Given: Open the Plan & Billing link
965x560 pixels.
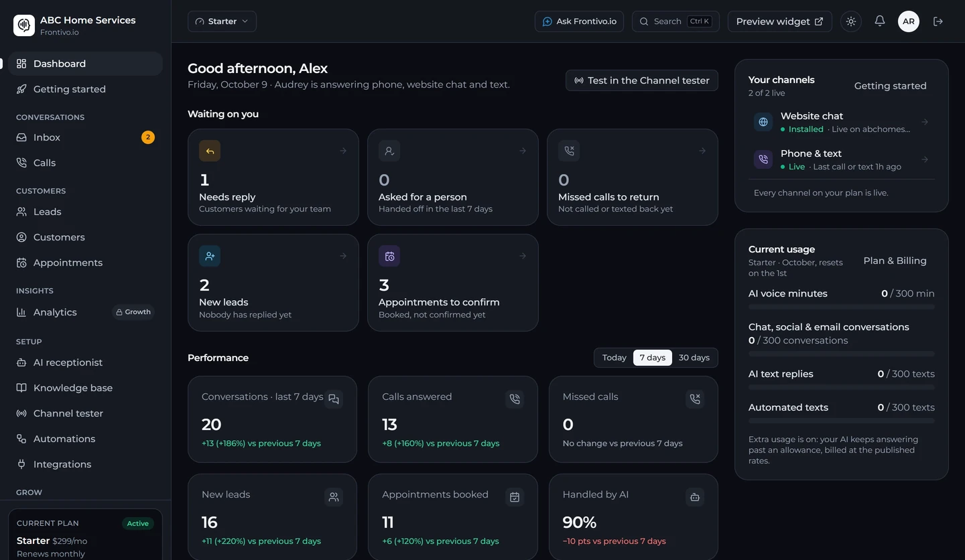Looking at the screenshot, I should pos(895,261).
